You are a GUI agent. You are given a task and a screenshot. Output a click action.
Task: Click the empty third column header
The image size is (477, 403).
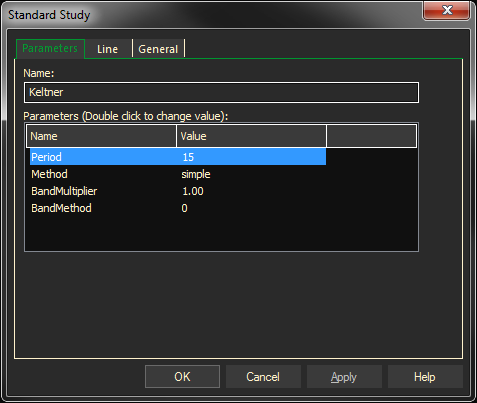pyautogui.click(x=371, y=136)
